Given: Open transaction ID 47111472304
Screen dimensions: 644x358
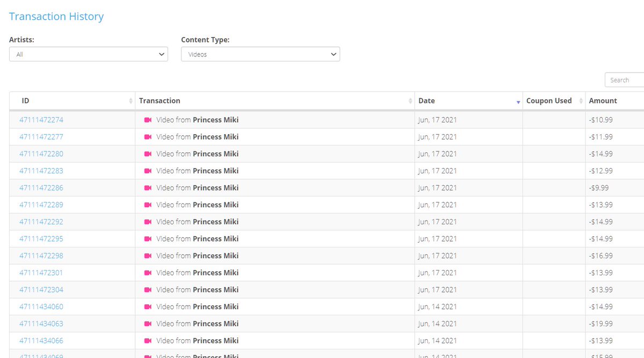Looking at the screenshot, I should [41, 290].
